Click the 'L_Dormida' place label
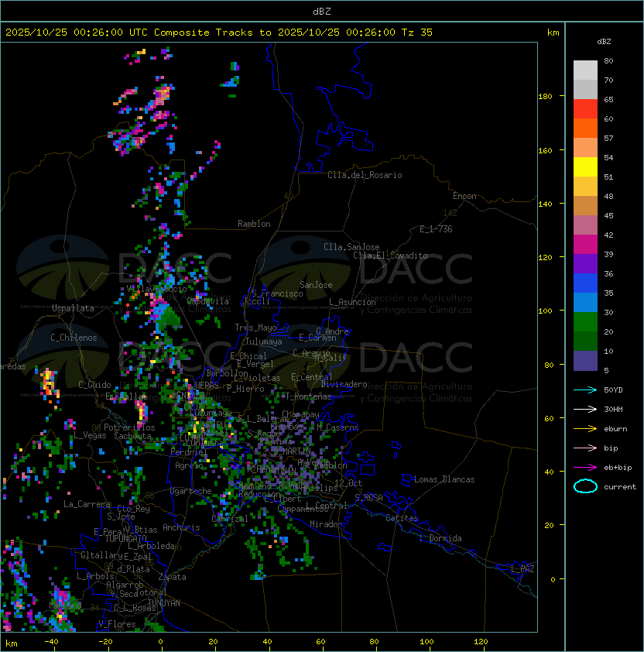Image resolution: width=644 pixels, height=652 pixels. coord(440,538)
